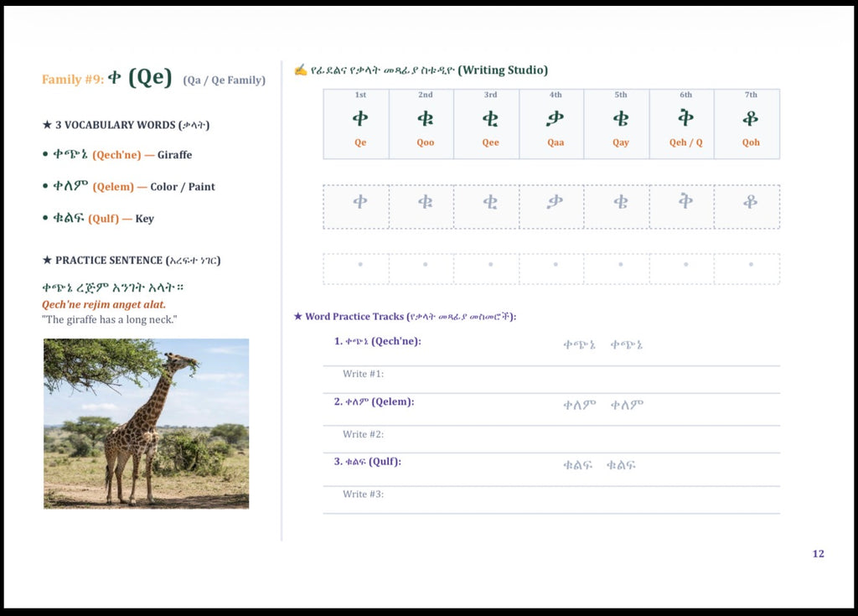858x616 pixels.
Task: Click the '3. (Qulf):' track label
Action: [368, 462]
